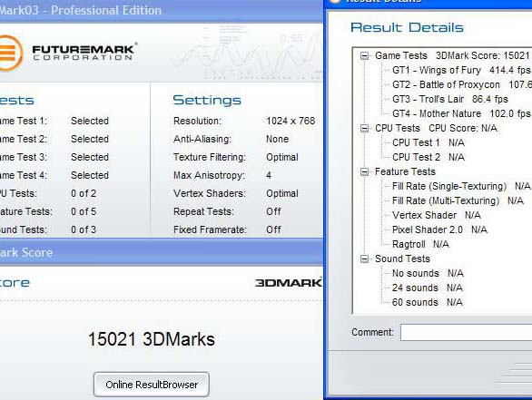Click the Texture Filtering value Optimal
This screenshot has width=532, height=400.
pos(282,157)
